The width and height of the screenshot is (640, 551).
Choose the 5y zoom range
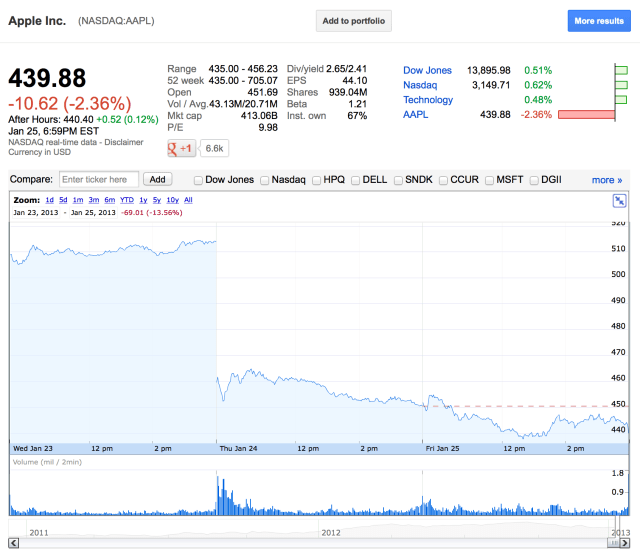pos(157,200)
